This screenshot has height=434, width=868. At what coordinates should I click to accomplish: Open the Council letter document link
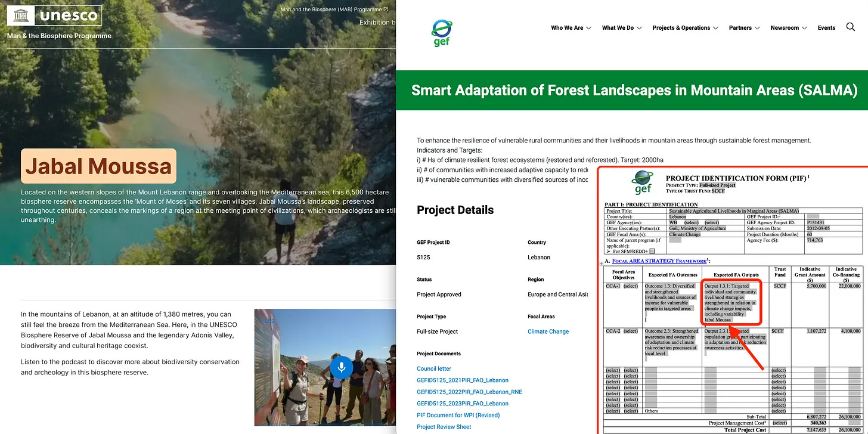click(x=434, y=368)
